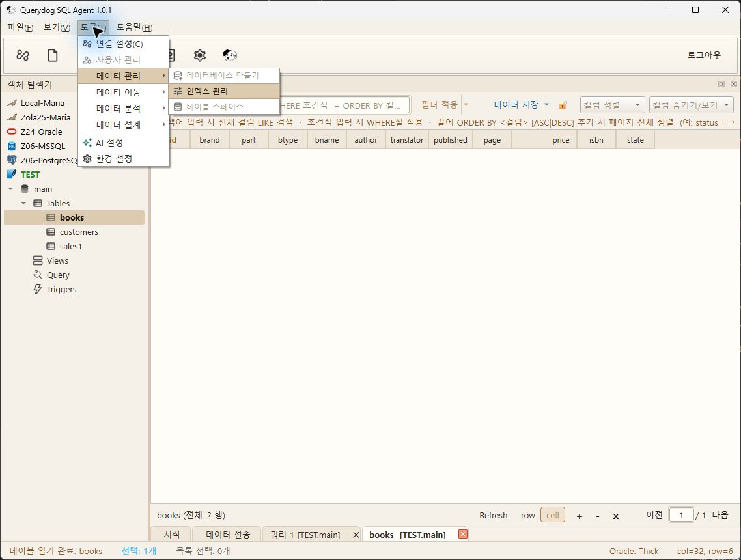Add a row with the + button
This screenshot has width=741, height=560.
pos(580,516)
